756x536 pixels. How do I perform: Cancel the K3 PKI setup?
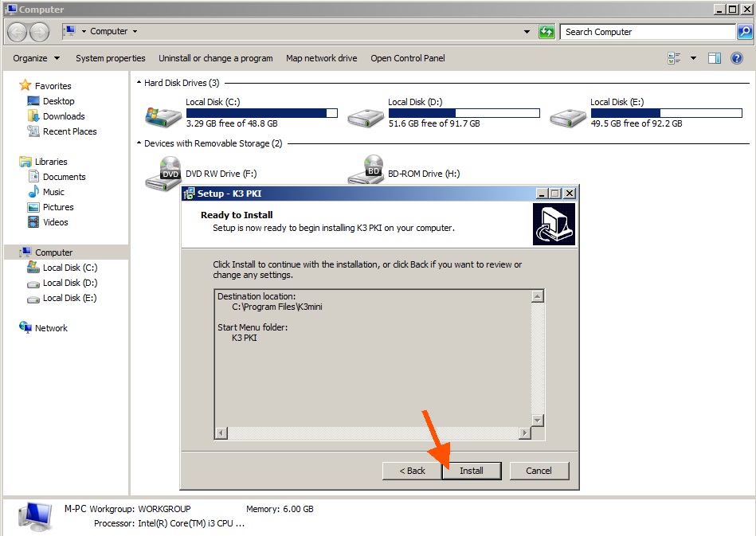pyautogui.click(x=539, y=471)
